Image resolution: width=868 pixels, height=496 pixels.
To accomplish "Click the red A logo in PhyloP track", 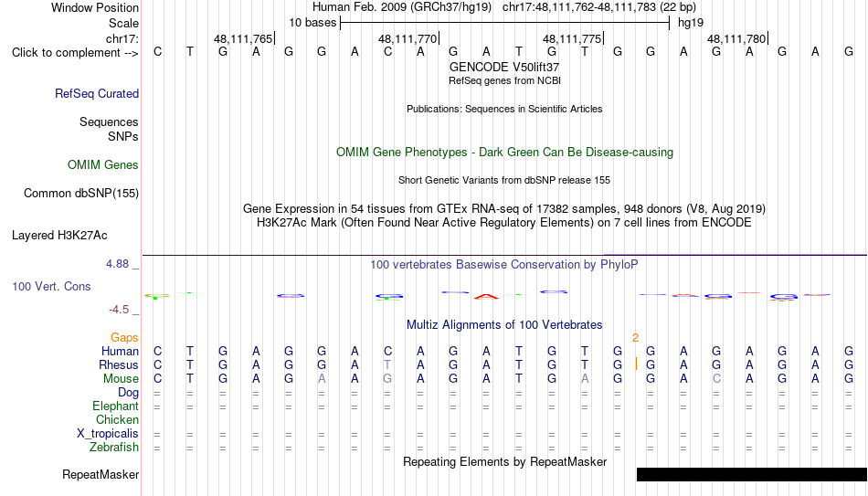I will [x=486, y=297].
